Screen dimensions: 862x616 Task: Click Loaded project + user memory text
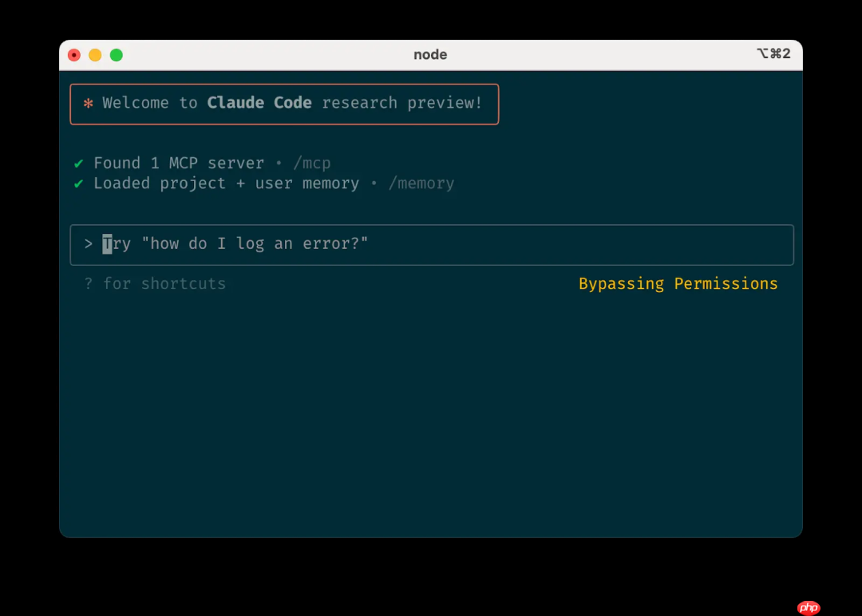[226, 183]
